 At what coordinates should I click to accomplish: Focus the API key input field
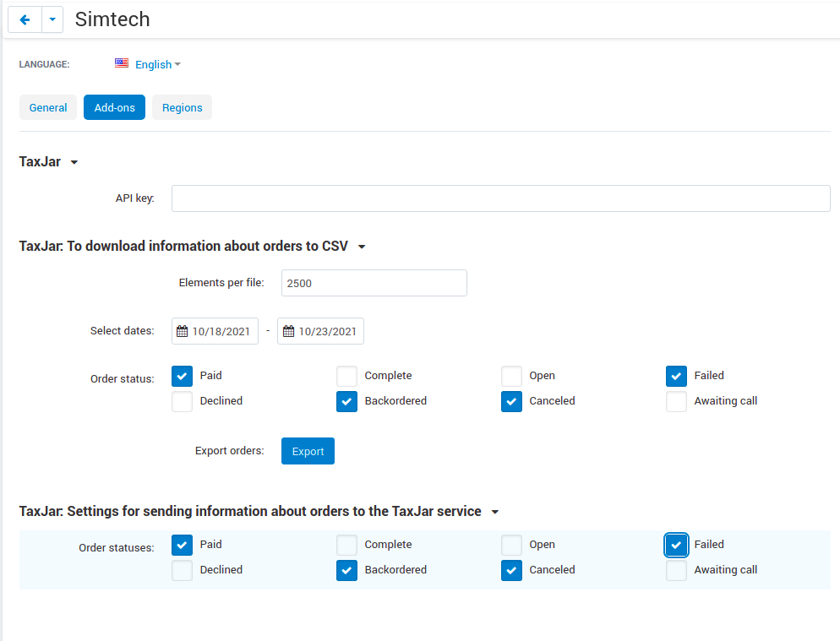tap(501, 198)
